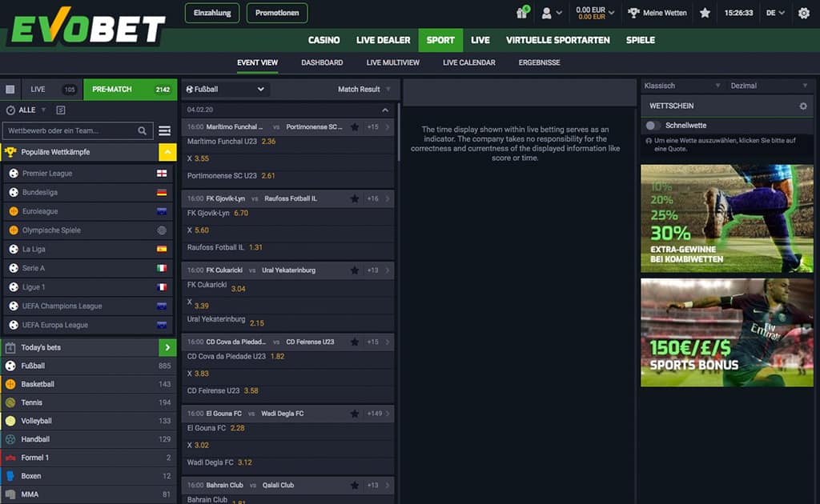Toggle the Schnellwette switch
The height and width of the screenshot is (504, 820).
coord(652,126)
